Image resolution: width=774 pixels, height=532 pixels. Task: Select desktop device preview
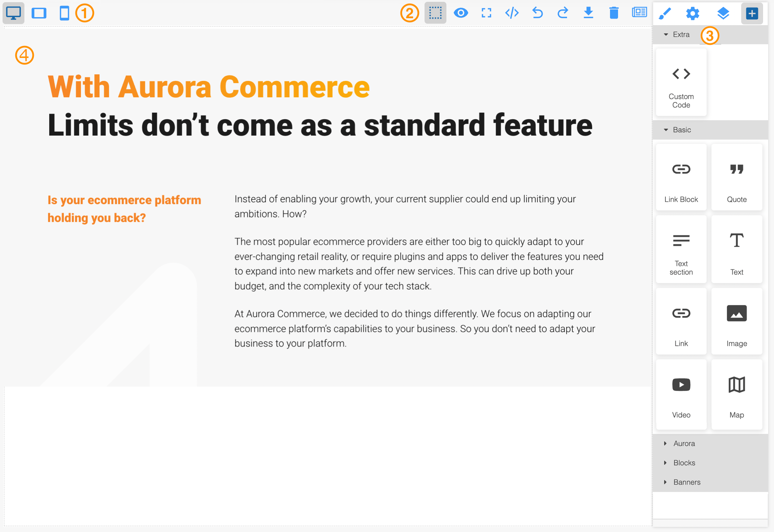tap(13, 13)
